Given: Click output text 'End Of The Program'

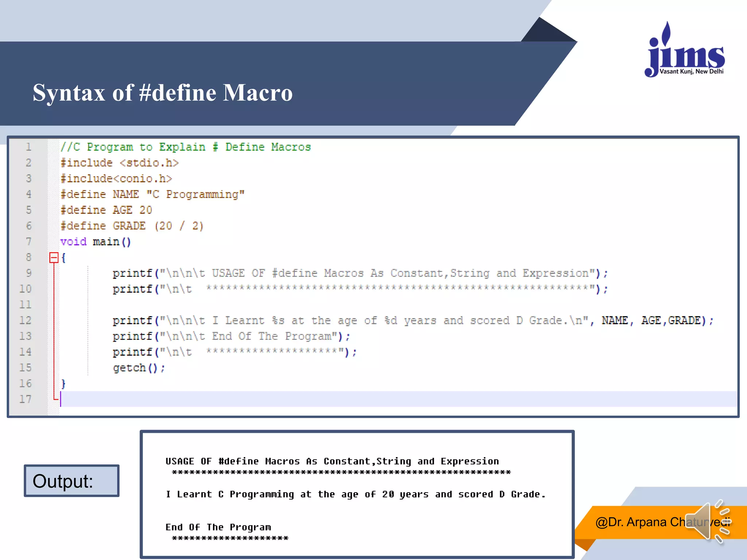Looking at the screenshot, I should pyautogui.click(x=218, y=527).
